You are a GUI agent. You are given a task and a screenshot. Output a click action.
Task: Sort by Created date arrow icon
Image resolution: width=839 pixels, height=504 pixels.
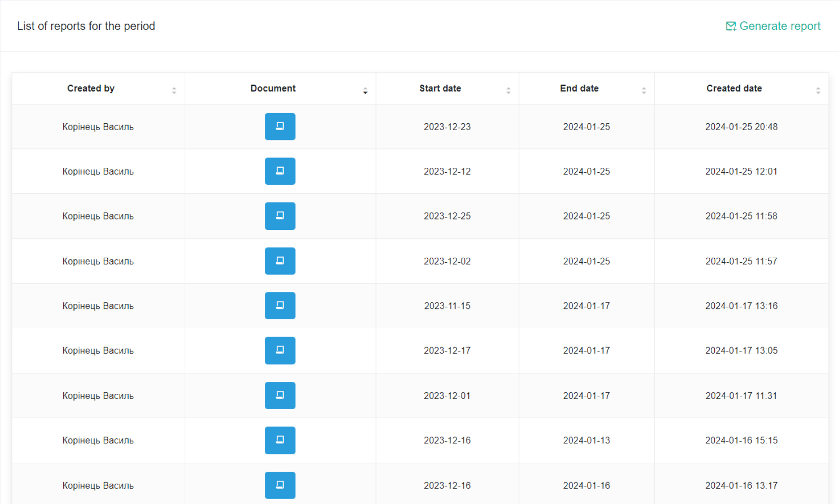click(x=818, y=90)
